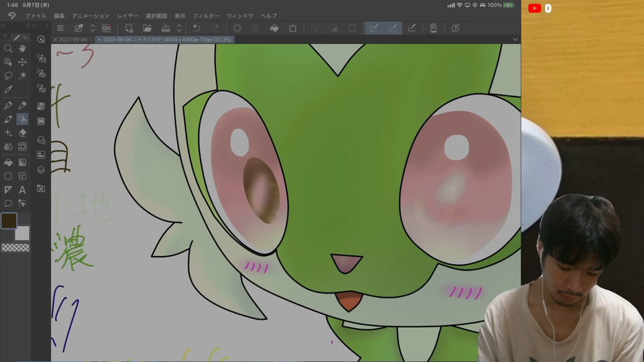This screenshot has height=362, width=644.
Task: Click the smartphone companion mode icon
Action: pos(433,28)
